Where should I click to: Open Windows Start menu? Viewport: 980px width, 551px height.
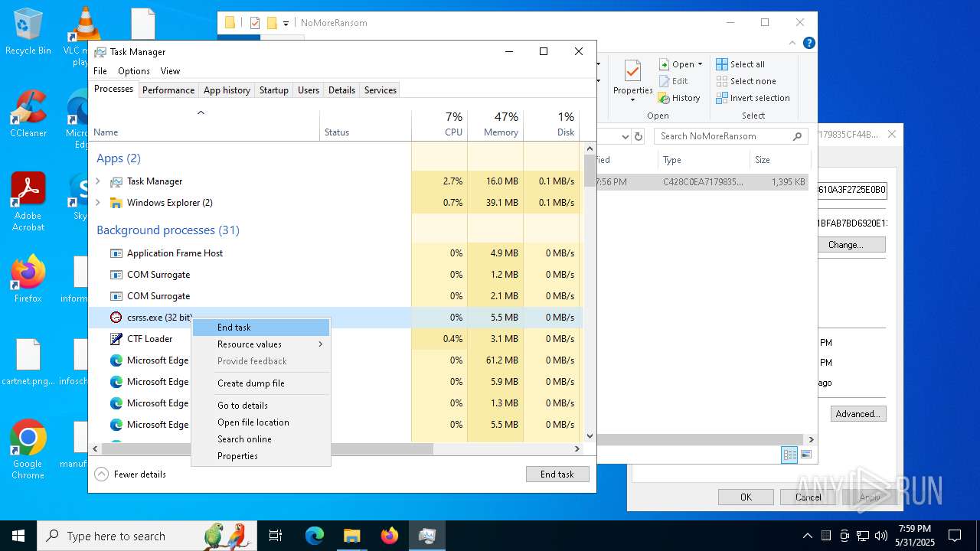[x=18, y=536]
